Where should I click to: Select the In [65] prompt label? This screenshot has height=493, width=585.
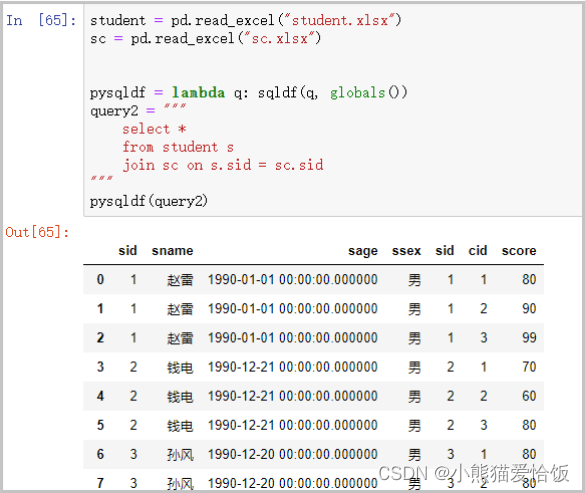click(x=41, y=20)
